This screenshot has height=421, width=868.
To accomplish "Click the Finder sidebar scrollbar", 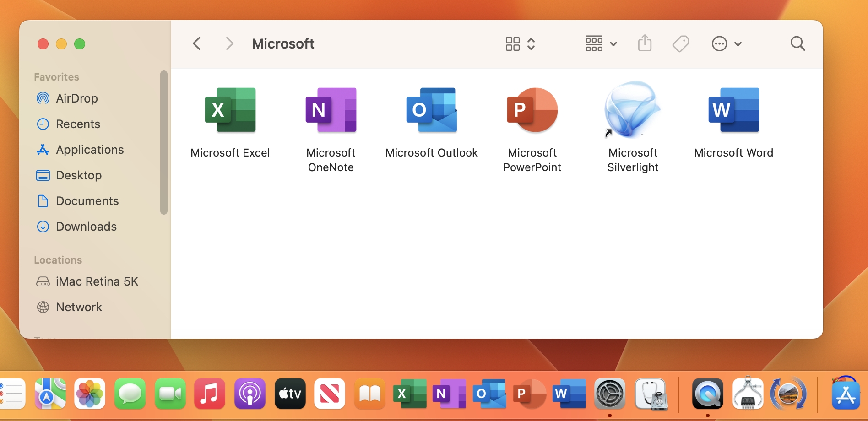I will 164,142.
